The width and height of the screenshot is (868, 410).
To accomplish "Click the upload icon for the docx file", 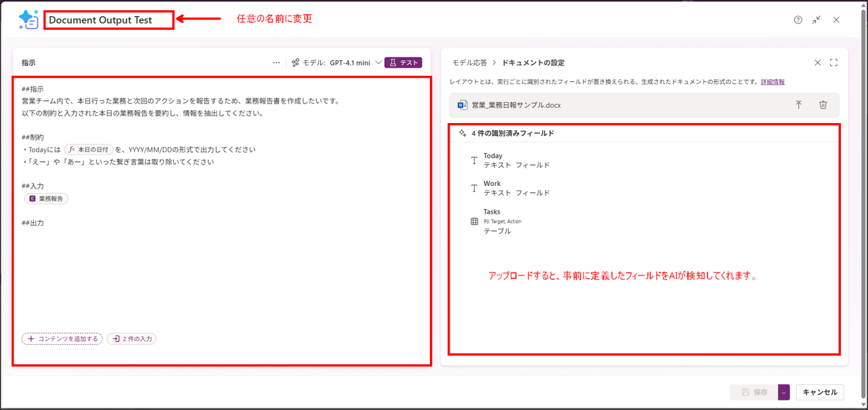I will pyautogui.click(x=799, y=105).
